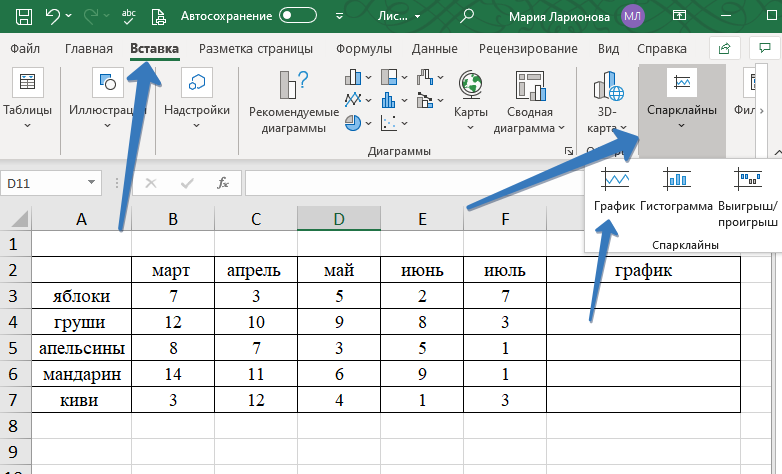Open the 3D-карта button
This screenshot has height=474, width=782.
607,102
